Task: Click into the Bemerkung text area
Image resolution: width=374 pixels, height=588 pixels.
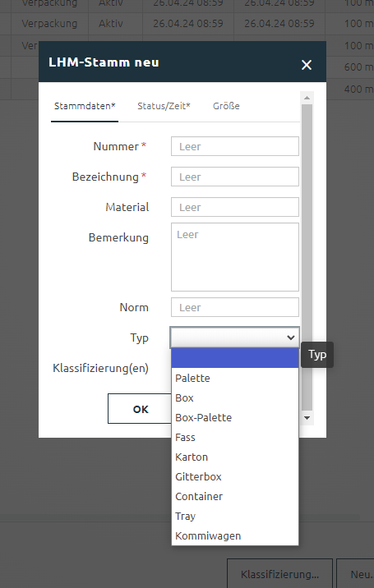Action: point(235,257)
